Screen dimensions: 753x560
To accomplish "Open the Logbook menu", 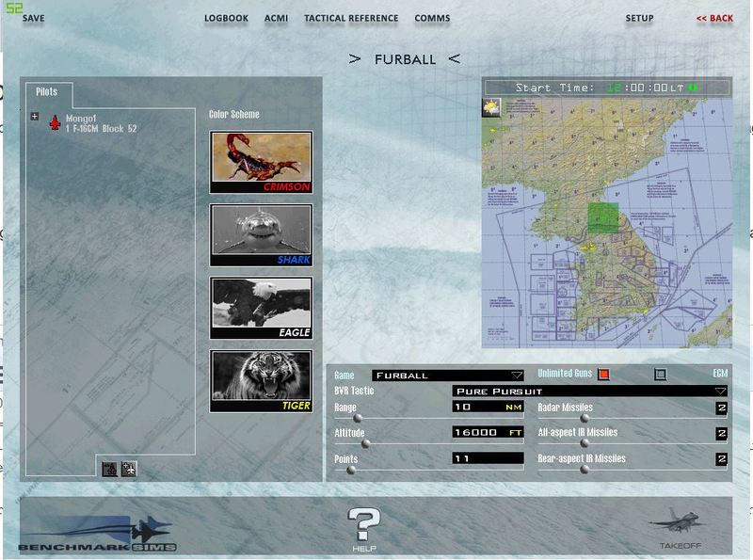I will [x=226, y=18].
